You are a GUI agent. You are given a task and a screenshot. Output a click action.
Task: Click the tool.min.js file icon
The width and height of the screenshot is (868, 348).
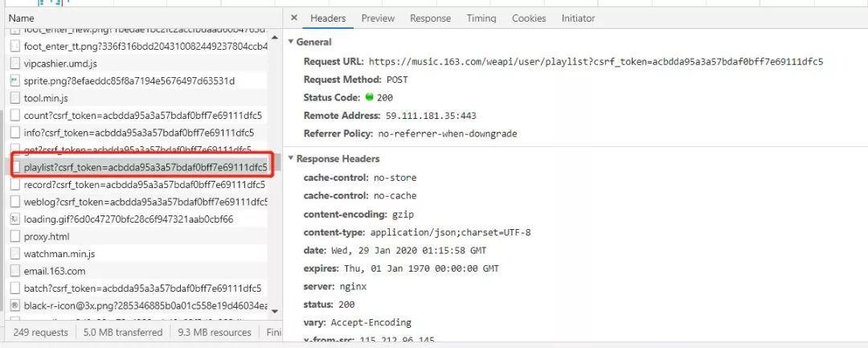pyautogui.click(x=15, y=99)
